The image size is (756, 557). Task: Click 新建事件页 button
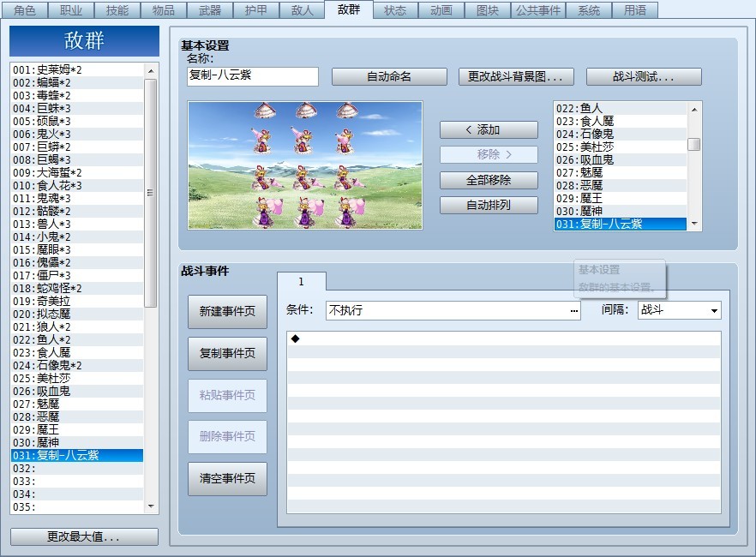(228, 311)
